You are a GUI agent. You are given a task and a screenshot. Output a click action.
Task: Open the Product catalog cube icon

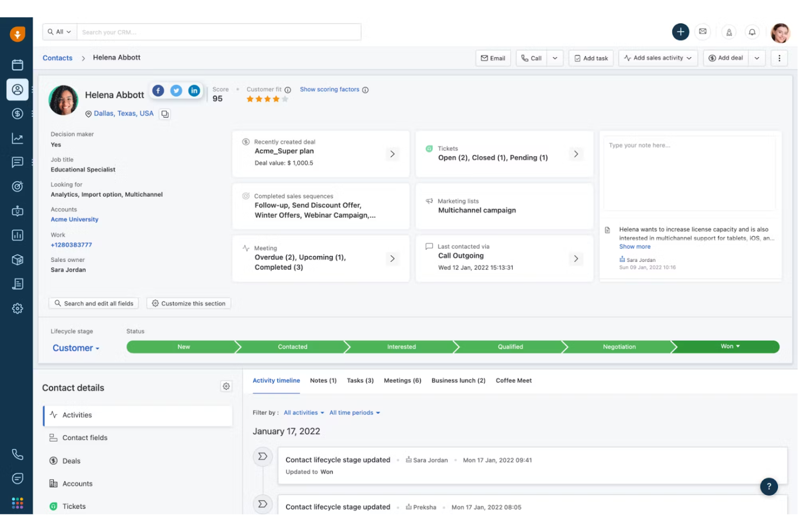[17, 259]
